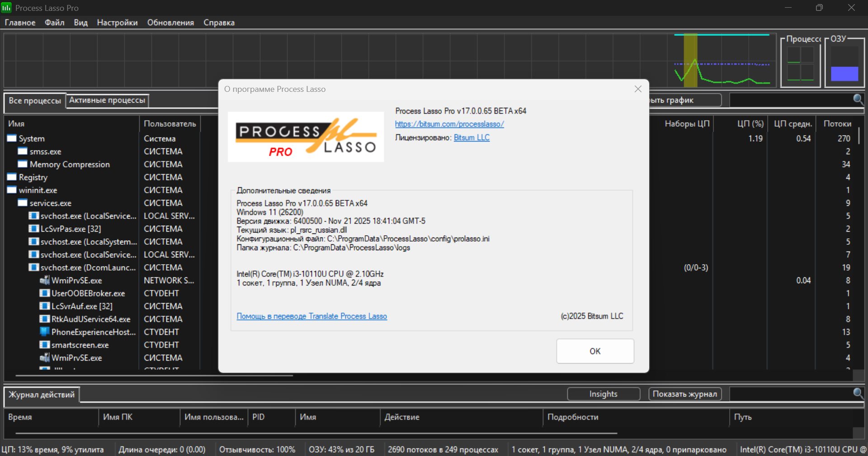Click the action log search magnifier icon

tap(858, 394)
